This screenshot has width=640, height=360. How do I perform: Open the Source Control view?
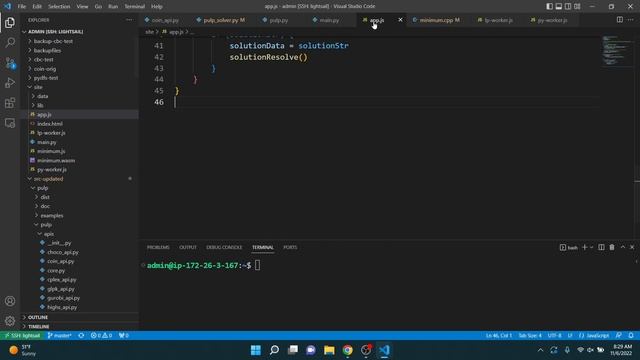(10, 63)
